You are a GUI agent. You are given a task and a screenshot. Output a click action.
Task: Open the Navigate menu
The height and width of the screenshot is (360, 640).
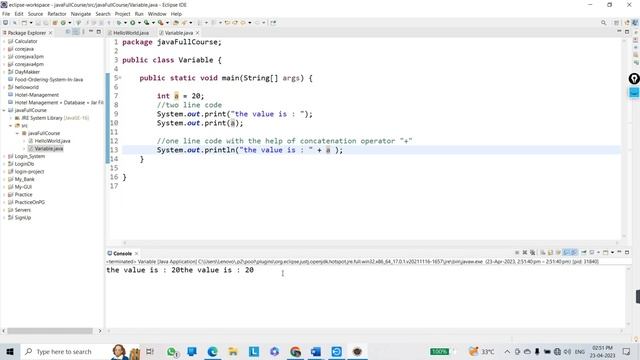point(81,14)
